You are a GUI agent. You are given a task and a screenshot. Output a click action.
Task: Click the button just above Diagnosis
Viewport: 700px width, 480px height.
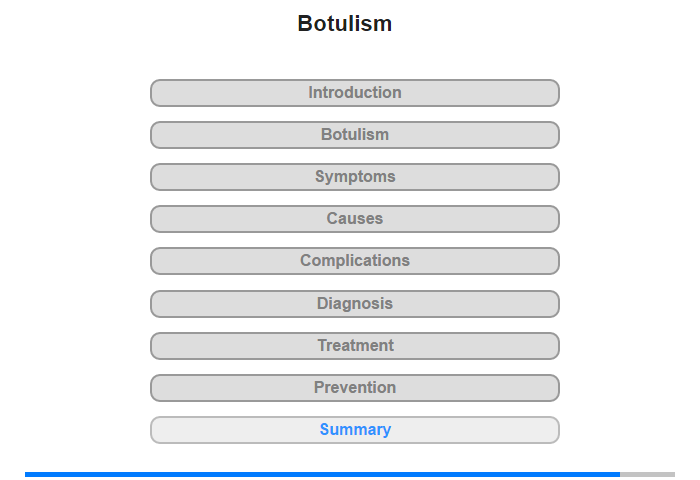click(x=354, y=261)
